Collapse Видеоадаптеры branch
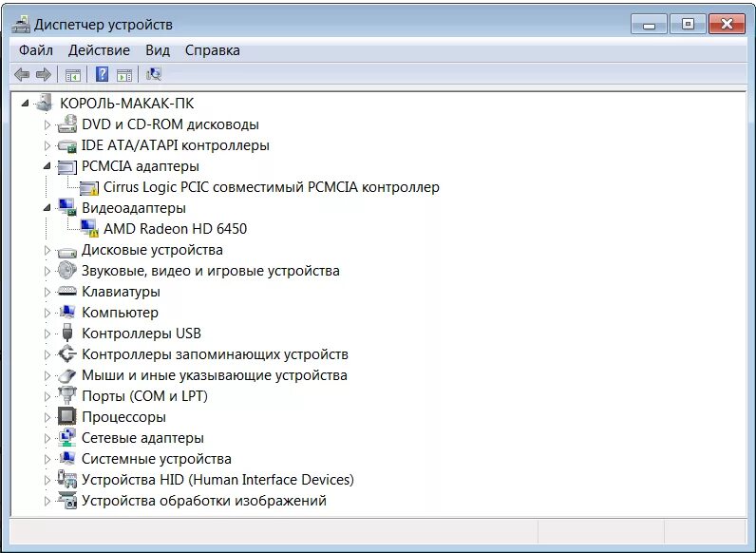Image resolution: width=756 pixels, height=553 pixels. (47, 208)
